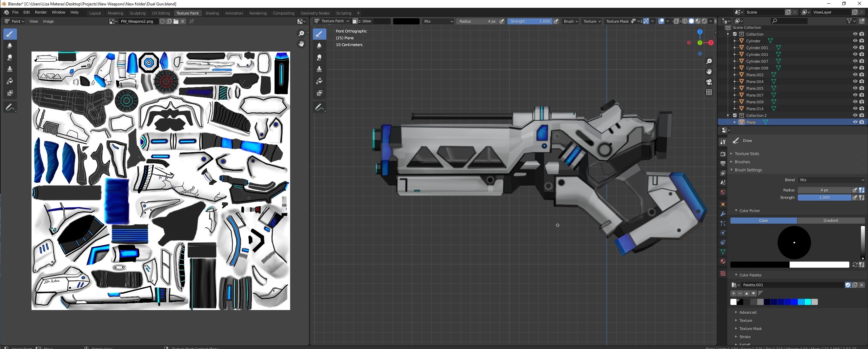Select the Annotate tool
Image resolution: width=868 pixels, height=349 pixels.
[10, 107]
